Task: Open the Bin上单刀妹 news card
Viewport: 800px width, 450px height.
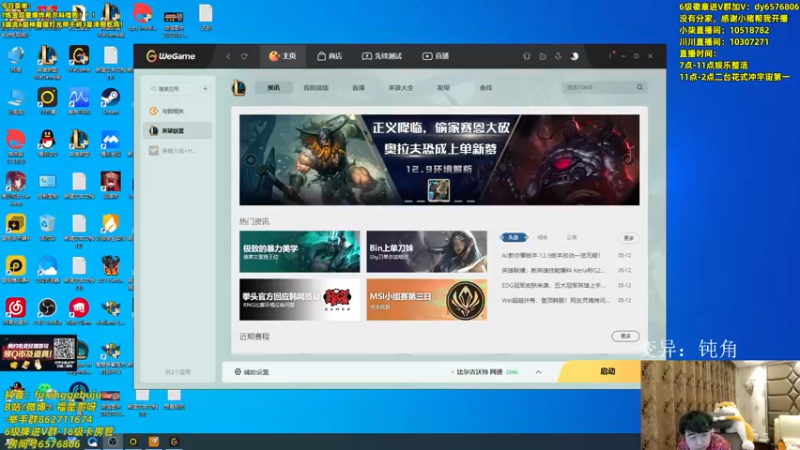Action: pos(427,252)
